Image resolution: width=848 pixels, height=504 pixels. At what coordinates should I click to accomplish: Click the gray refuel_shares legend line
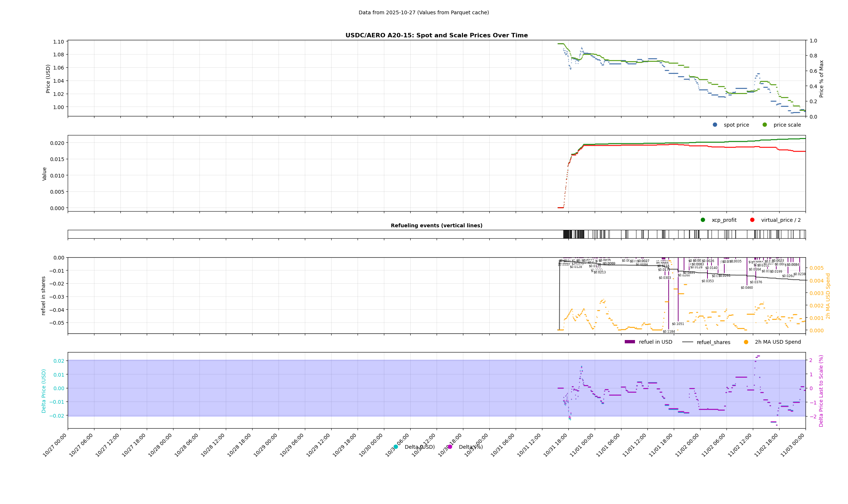687,342
